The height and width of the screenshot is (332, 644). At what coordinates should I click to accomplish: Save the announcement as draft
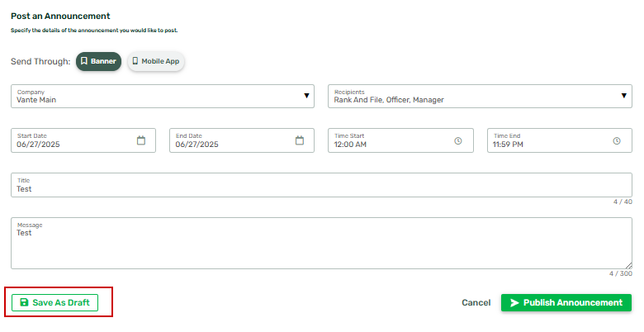click(x=54, y=303)
